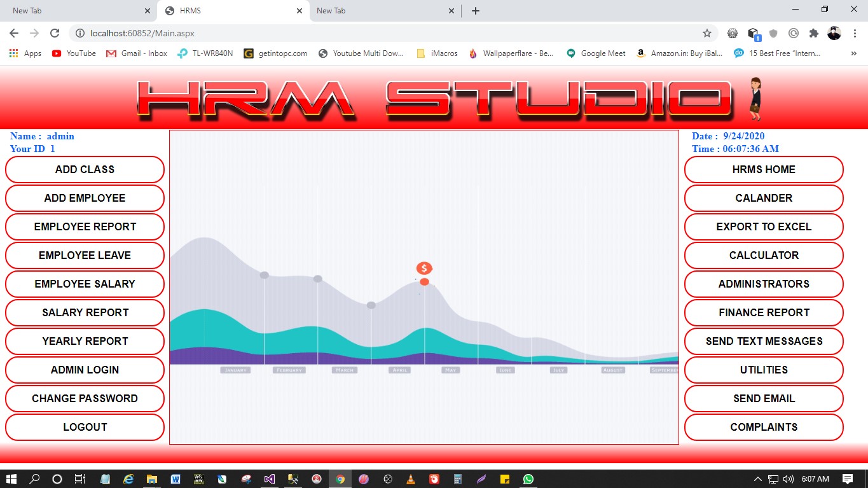Screen dimensions: 868x488
Task: Expand the hidden bookmarks chevron
Action: (x=853, y=53)
